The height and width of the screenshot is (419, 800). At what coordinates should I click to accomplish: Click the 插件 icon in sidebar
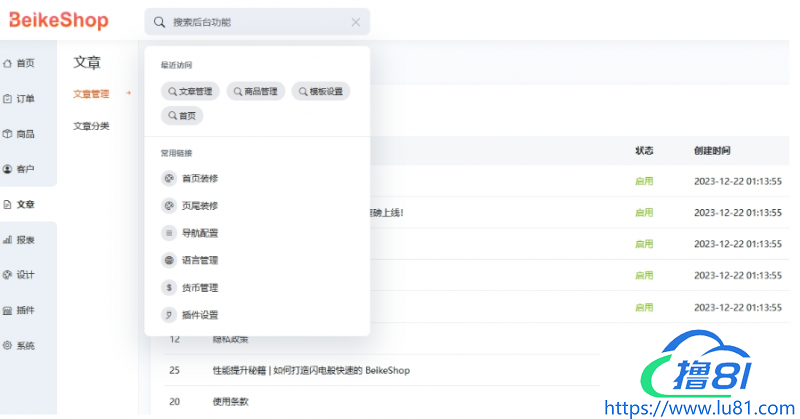point(8,310)
